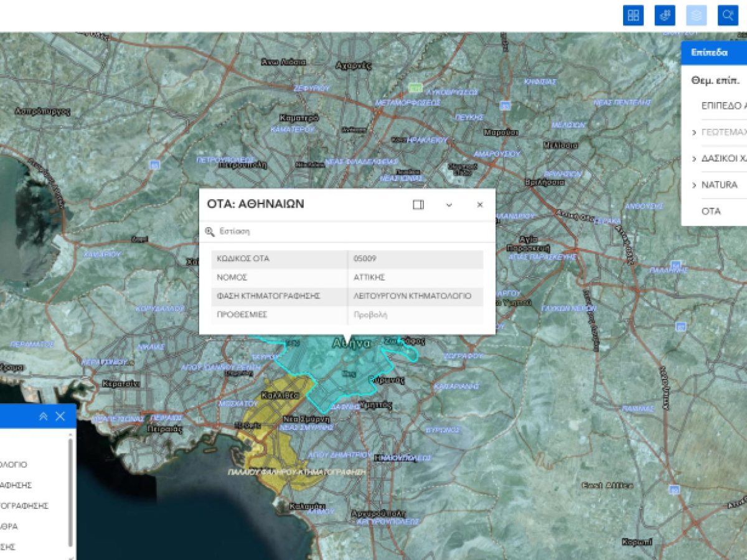Viewport: 747px width, 560px height.
Task: Click the active layers (Επίπεδα) icon
Action: (x=697, y=16)
